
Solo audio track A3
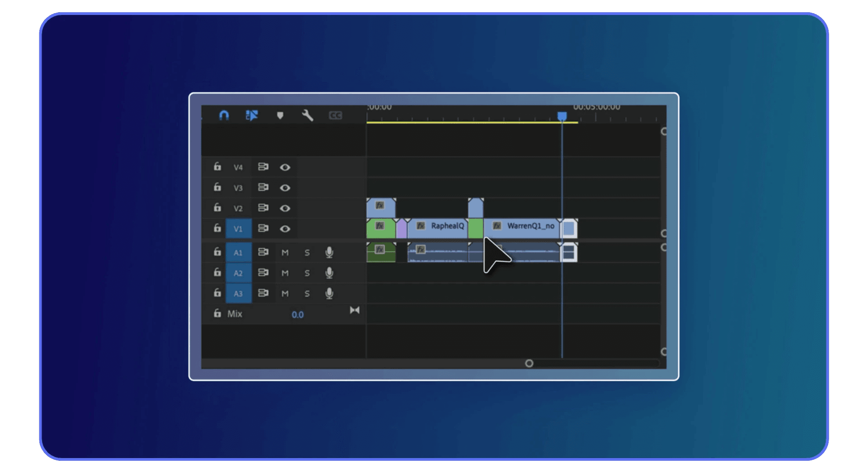point(307,293)
